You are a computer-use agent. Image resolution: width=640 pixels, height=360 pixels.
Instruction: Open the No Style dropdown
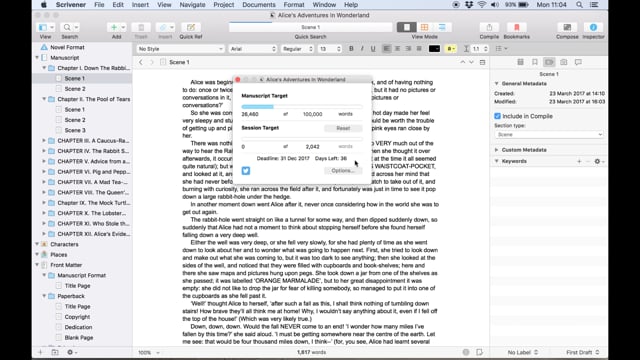tap(180, 49)
